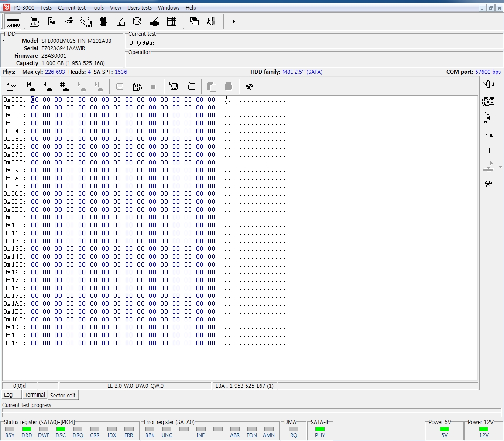Switch to the Terminal tab
This screenshot has width=504, height=441.
[x=34, y=395]
